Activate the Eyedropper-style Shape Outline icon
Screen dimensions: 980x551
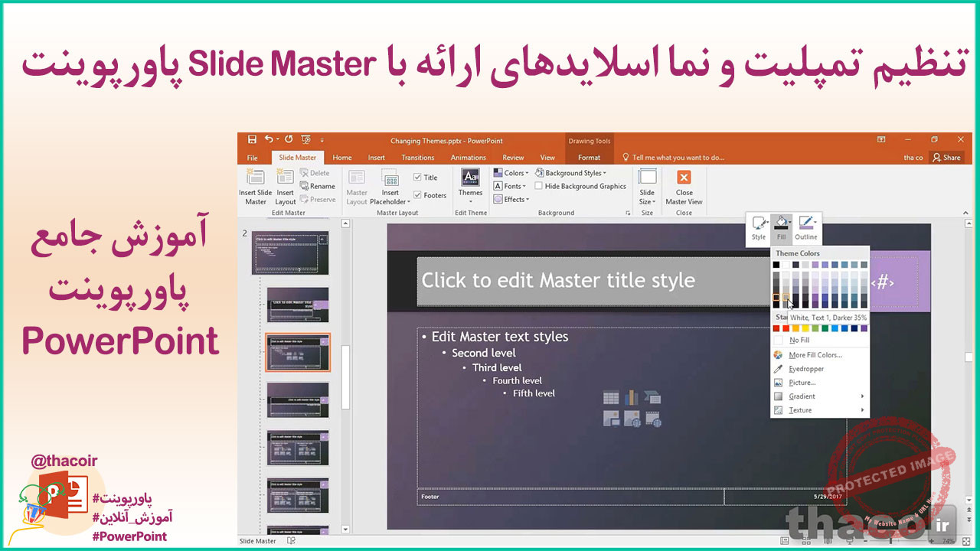click(805, 223)
